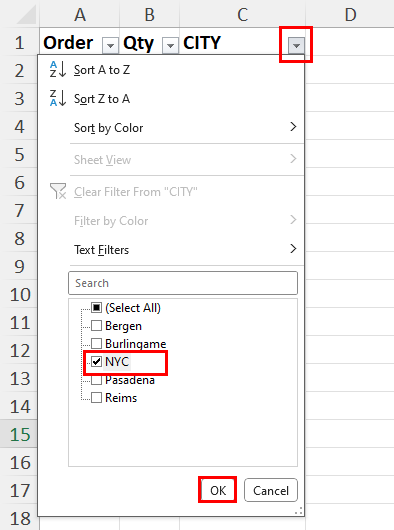Select the column D header
Image resolution: width=394 pixels, height=530 pixels.
(350, 14)
